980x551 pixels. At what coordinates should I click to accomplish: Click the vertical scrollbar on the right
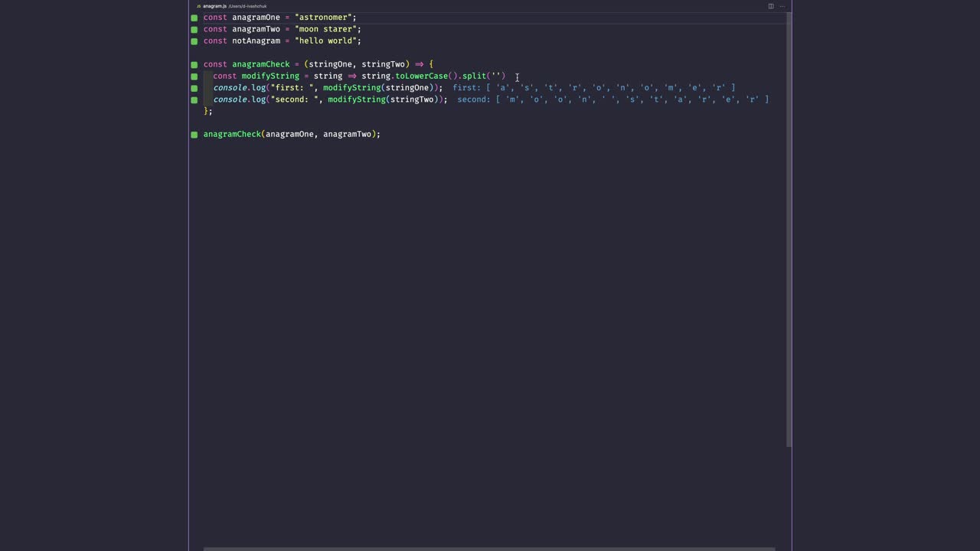click(x=789, y=230)
